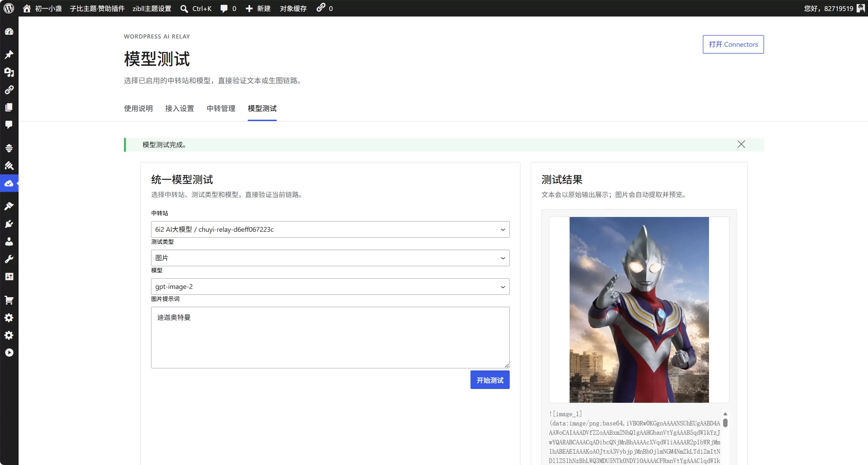Switch to the 接入设置 tab
The height and width of the screenshot is (465, 868).
click(180, 108)
